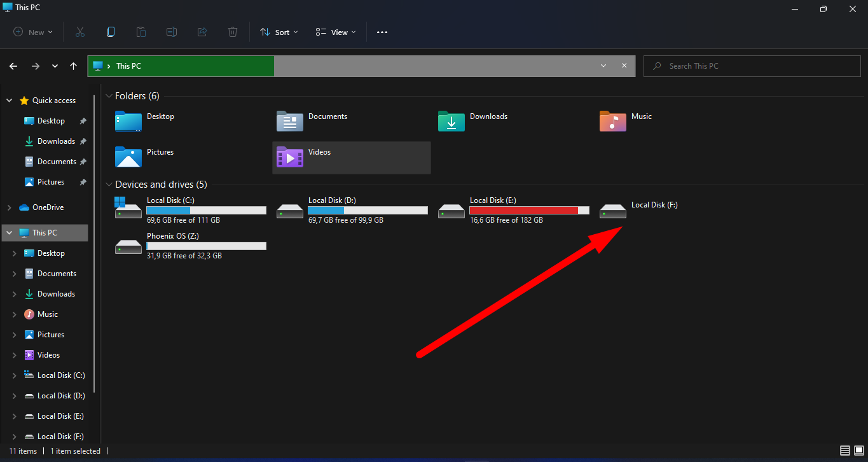868x462 pixels.
Task: Collapse the Devices and drives (5) group
Action: click(109, 185)
